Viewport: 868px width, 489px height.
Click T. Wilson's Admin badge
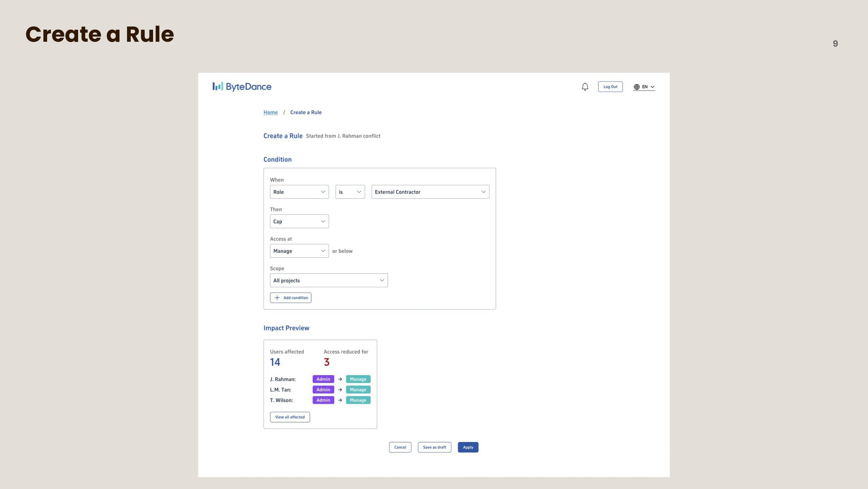[x=323, y=400]
